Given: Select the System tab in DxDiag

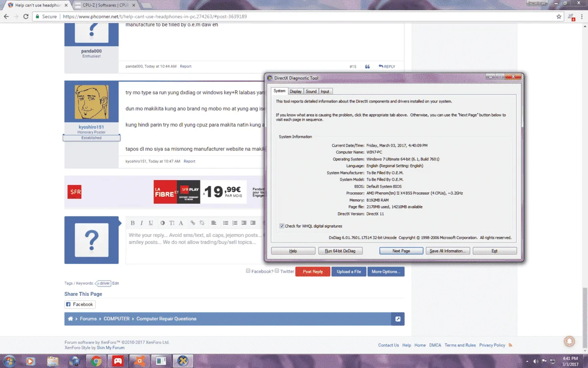Looking at the screenshot, I should tap(279, 91).
